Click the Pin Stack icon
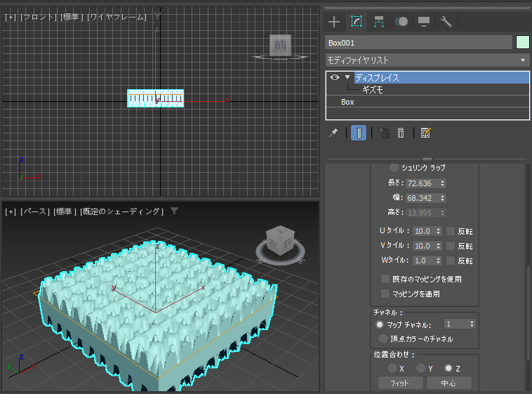532x394 pixels. coord(333,133)
